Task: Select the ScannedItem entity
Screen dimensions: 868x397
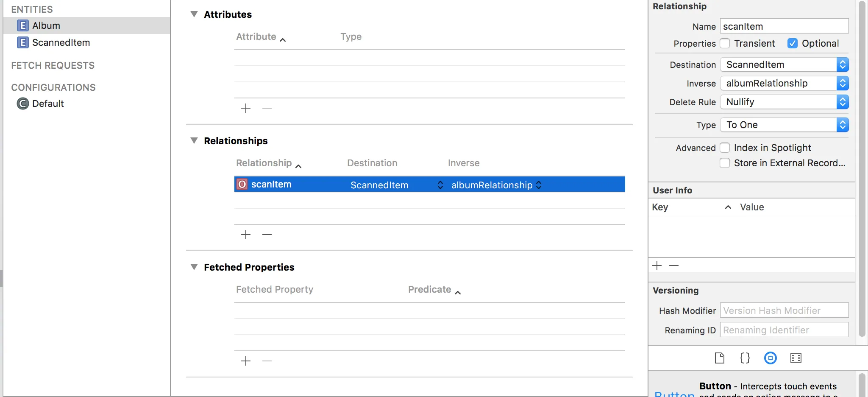Action: (x=61, y=42)
